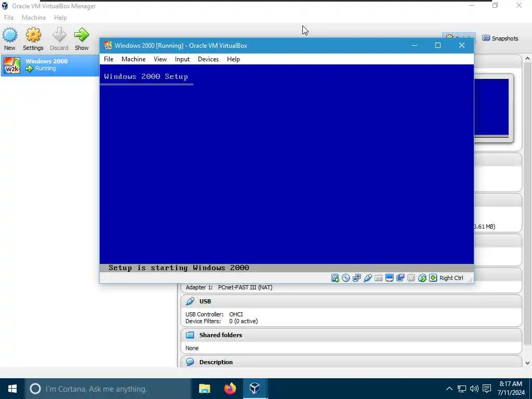This screenshot has height=399, width=532.
Task: Click the None text under Shared folders
Action: 192,348
